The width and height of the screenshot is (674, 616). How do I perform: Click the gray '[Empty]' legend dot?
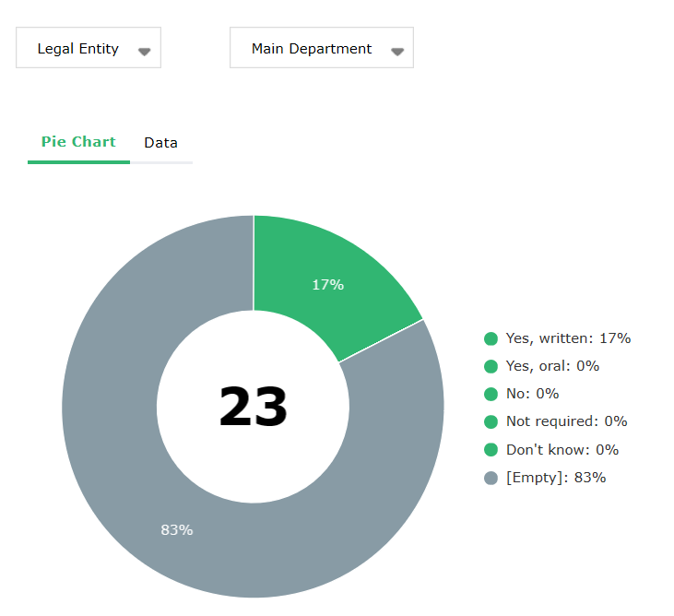pos(491,478)
